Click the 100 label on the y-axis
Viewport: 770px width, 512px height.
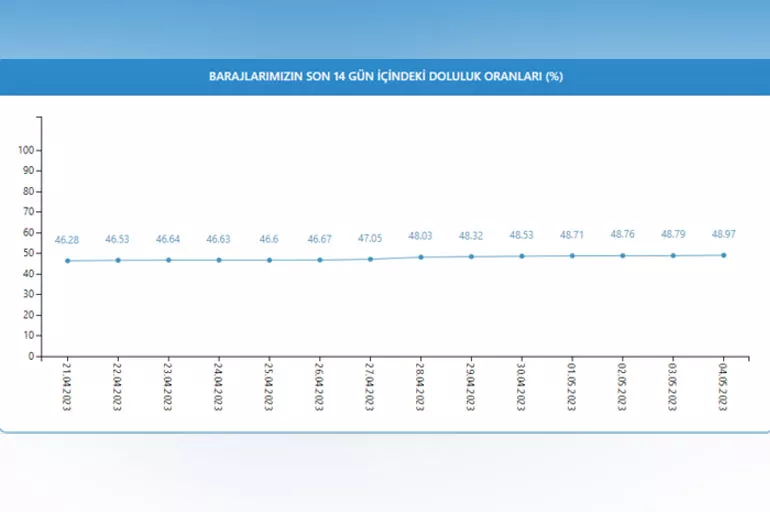click(x=27, y=150)
